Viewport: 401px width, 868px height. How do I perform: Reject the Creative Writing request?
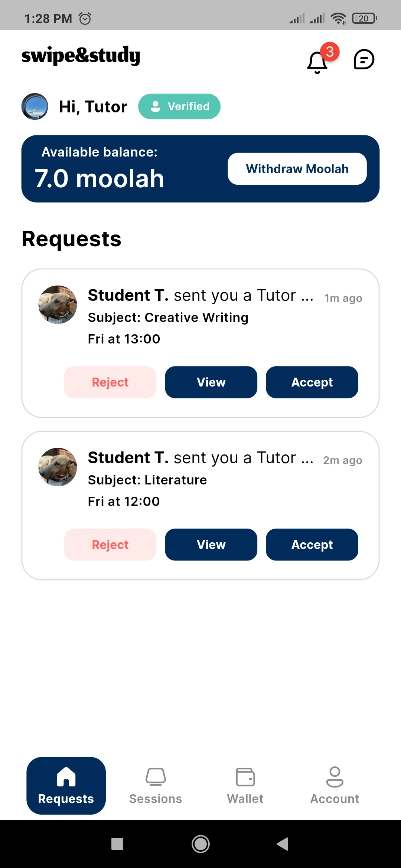110,382
